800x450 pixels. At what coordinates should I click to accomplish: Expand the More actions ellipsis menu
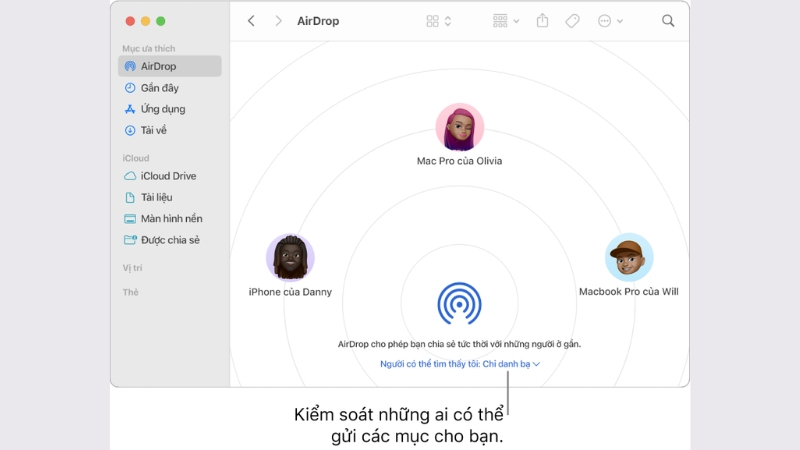pyautogui.click(x=610, y=21)
